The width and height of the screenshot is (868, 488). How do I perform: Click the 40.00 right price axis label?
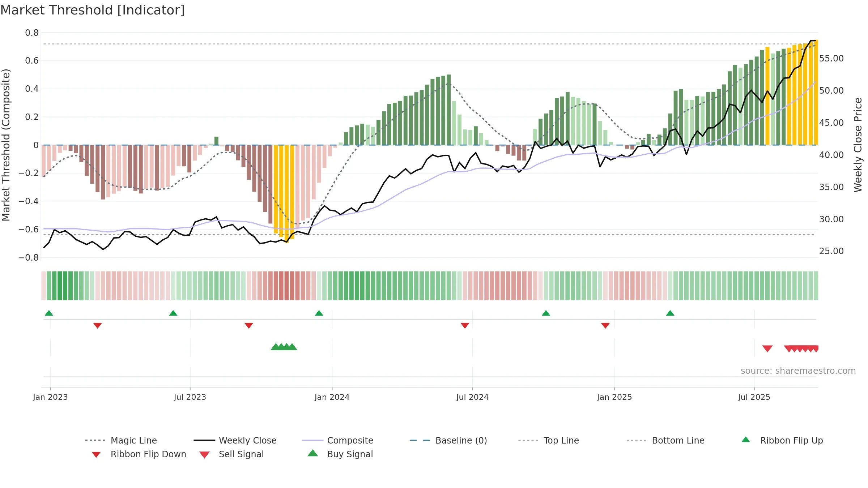[831, 155]
